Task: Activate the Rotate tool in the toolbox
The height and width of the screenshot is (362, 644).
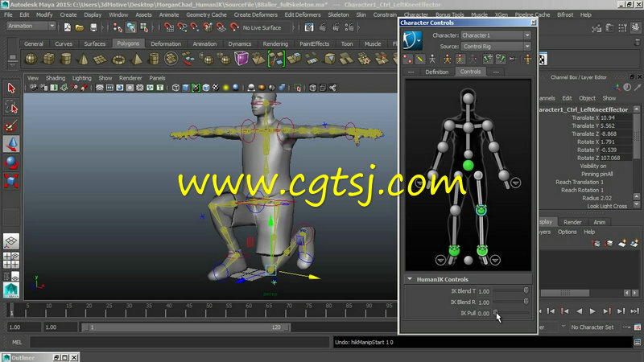Action: [x=11, y=162]
